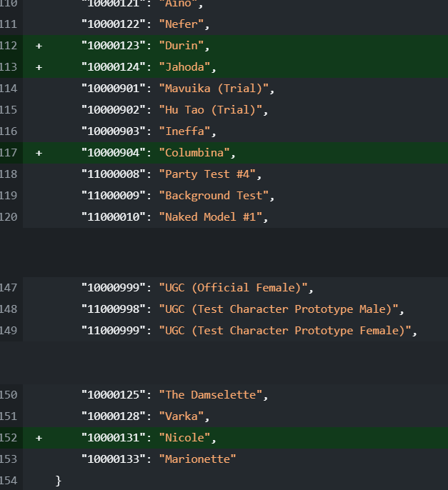Select the key "10000131"
Image resolution: width=448 pixels, height=490 pixels.
(x=113, y=438)
